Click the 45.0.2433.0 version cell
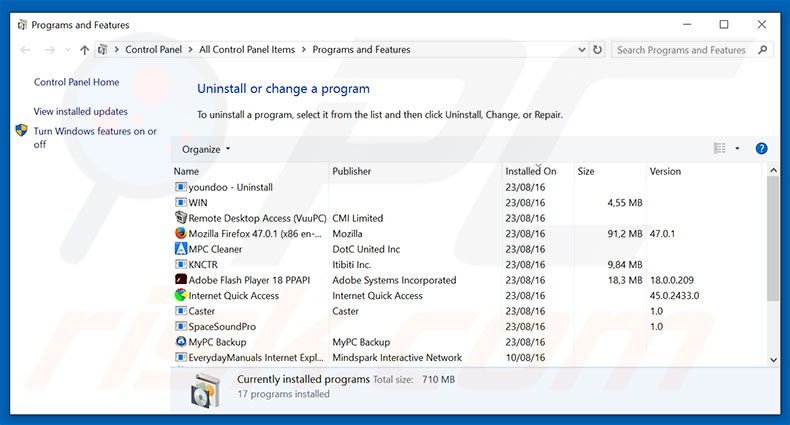Image resolution: width=790 pixels, height=425 pixels. [x=674, y=296]
